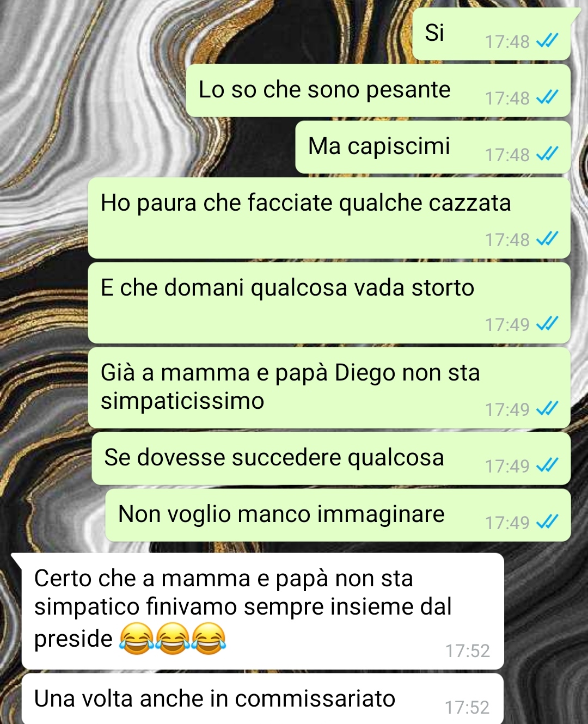
Task: Tap the last laughing emoji in received message
Action: [x=209, y=639]
